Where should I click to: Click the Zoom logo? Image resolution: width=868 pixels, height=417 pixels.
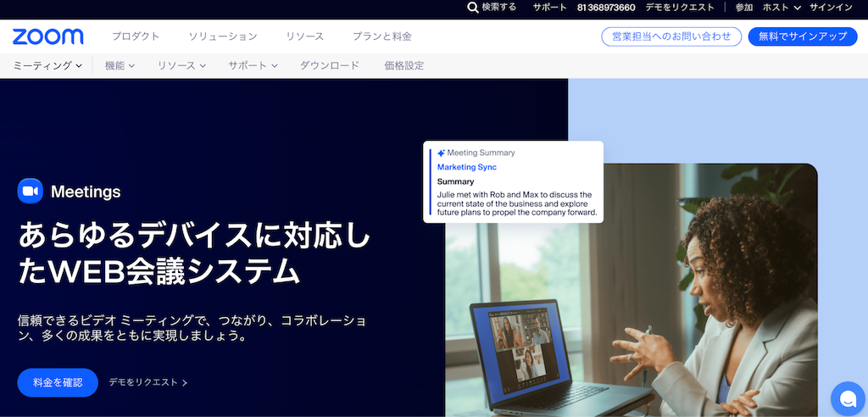click(48, 36)
